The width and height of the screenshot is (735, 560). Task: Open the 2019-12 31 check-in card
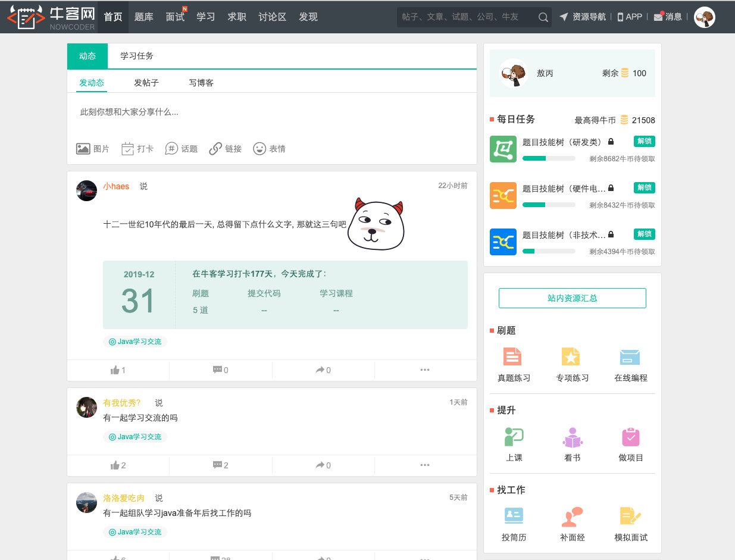pos(285,295)
